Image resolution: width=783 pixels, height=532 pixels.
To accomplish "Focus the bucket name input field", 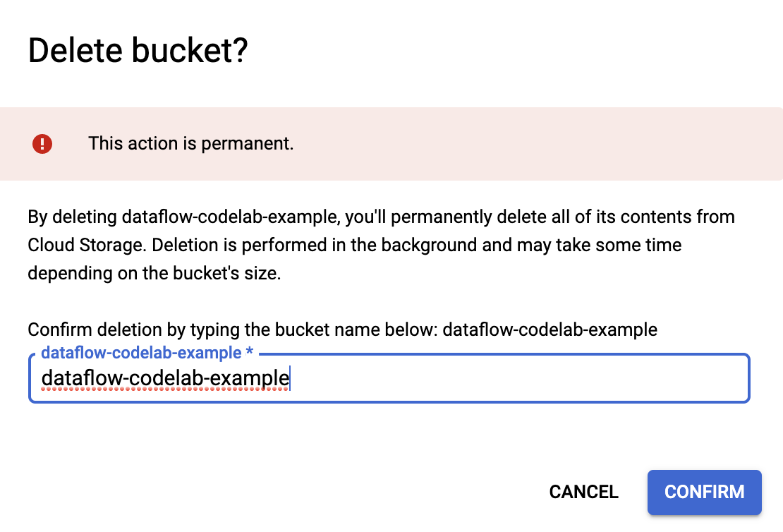I will [x=388, y=379].
